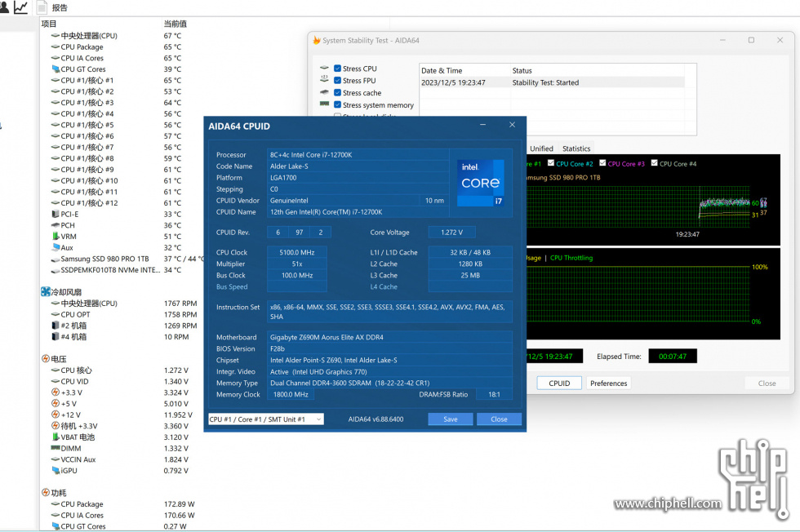
Task: Toggle the Stress FPU checkbox
Action: point(337,81)
